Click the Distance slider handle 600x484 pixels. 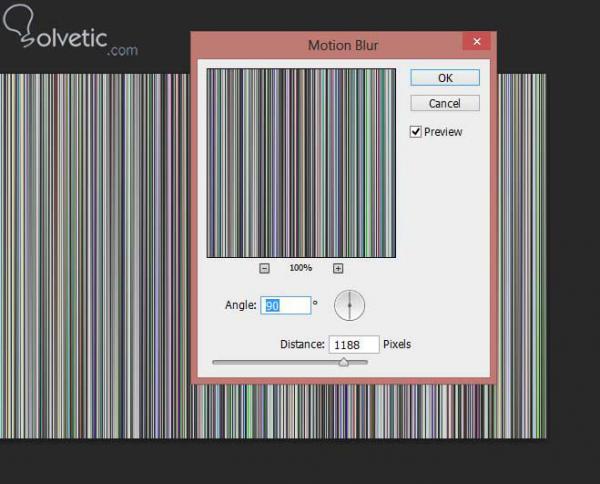[344, 362]
